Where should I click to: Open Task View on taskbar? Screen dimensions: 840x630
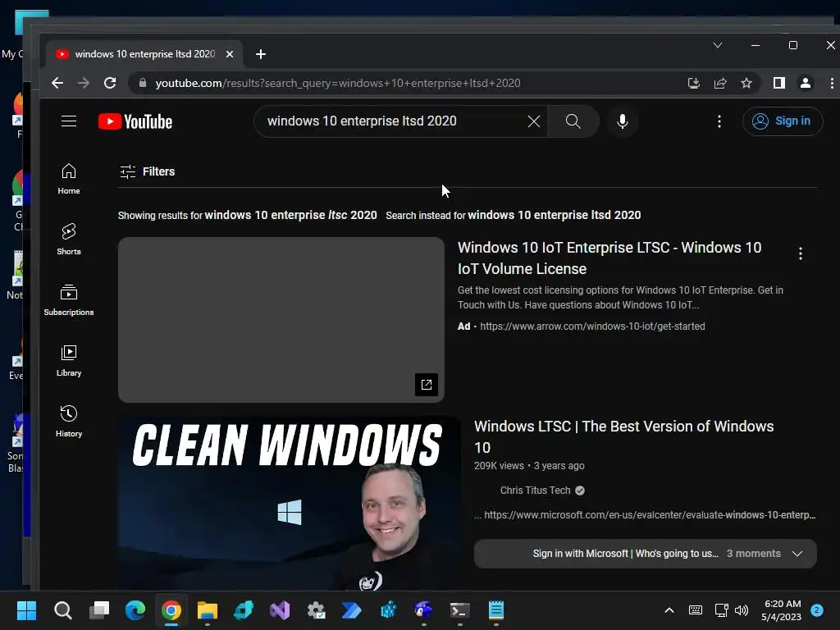(x=99, y=610)
